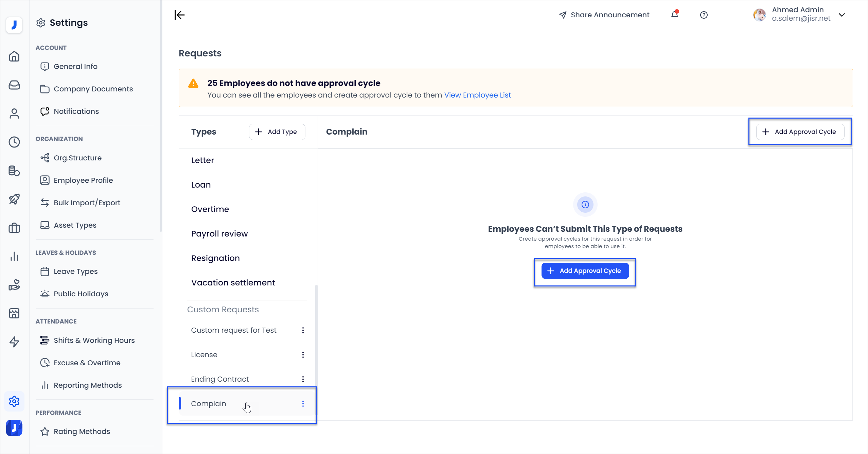
Task: Open the inbox tray icon in left rail
Action: (x=14, y=85)
